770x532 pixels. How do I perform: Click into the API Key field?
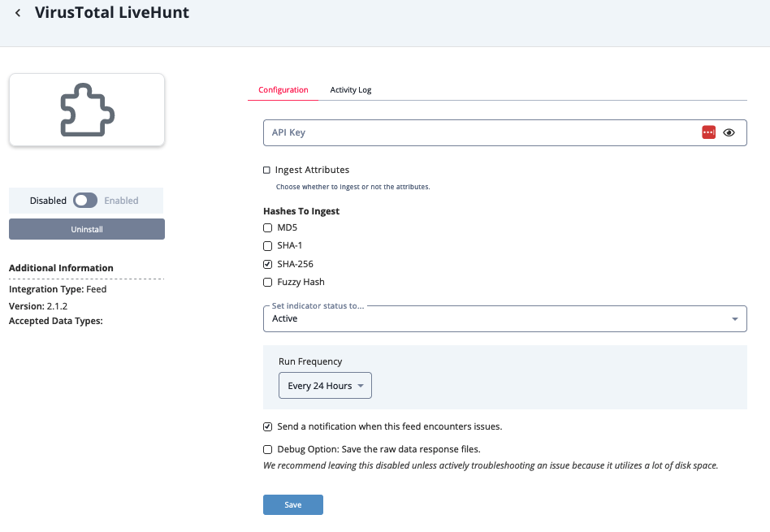click(479, 132)
